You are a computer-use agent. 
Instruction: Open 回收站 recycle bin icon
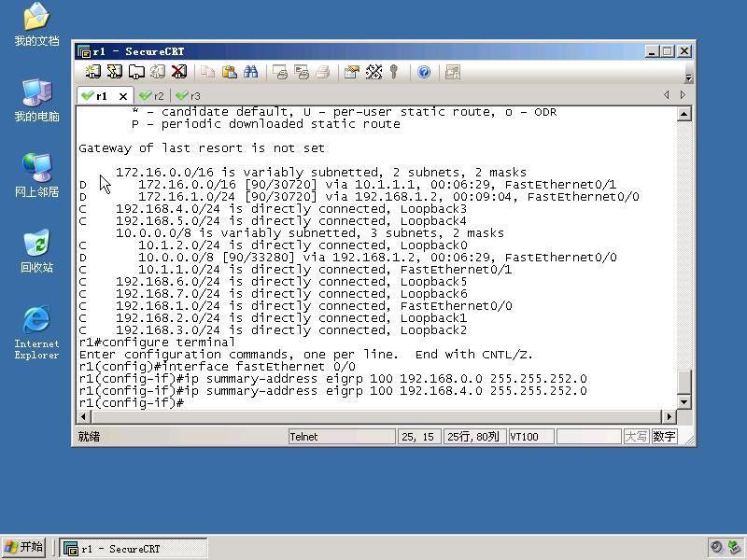pos(36,251)
